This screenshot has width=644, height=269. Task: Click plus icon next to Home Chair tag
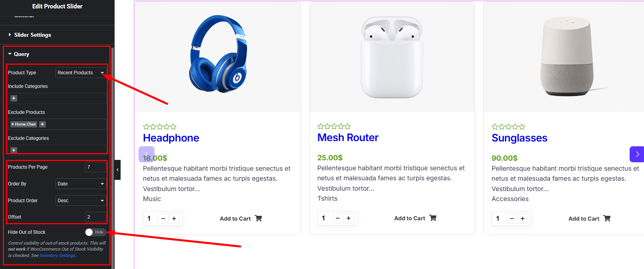(43, 124)
